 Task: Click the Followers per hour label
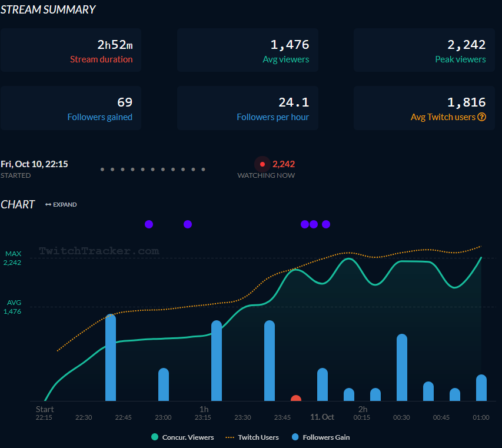[272, 117]
